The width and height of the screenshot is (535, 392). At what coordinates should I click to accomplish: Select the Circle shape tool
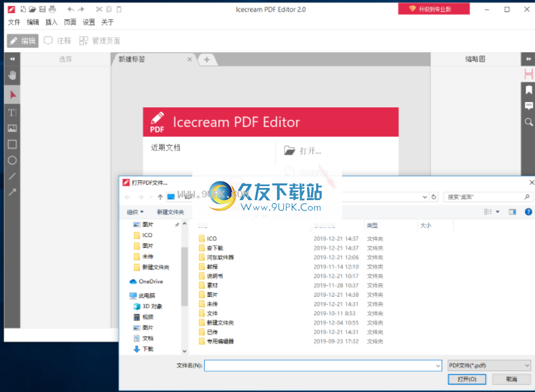tap(13, 160)
